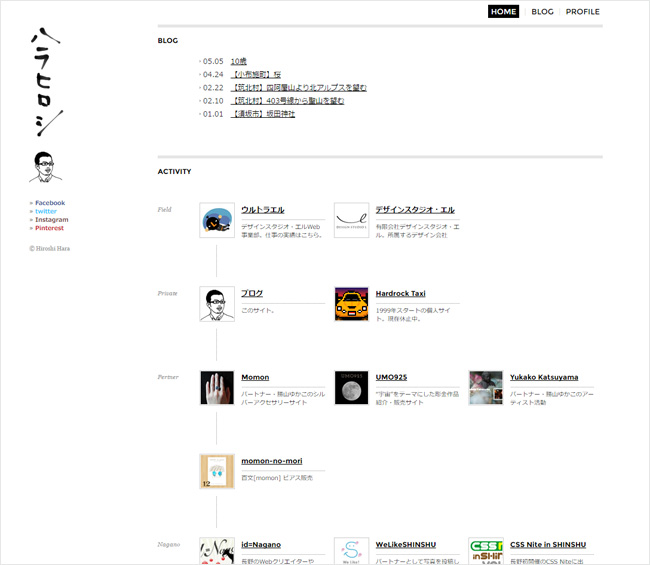650x565 pixels.
Task: Open the momon-no-mori earring thumbnail
Action: tap(217, 471)
